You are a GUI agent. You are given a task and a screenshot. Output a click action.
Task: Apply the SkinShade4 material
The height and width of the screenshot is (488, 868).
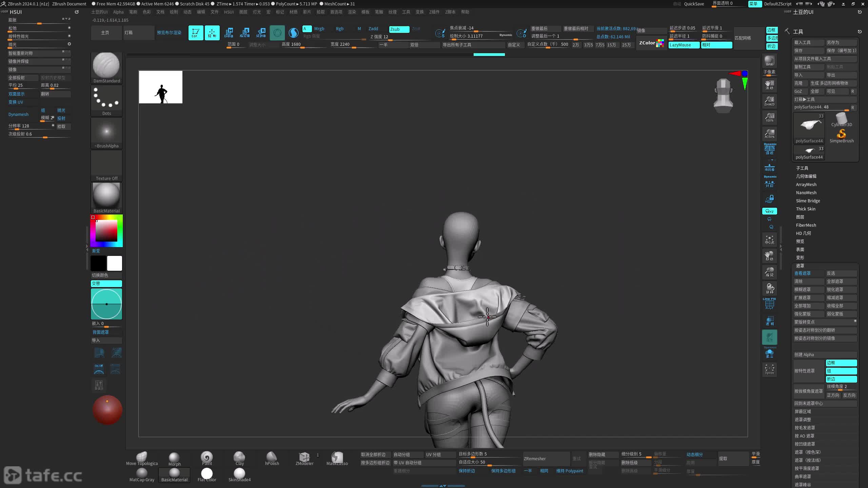pyautogui.click(x=239, y=475)
